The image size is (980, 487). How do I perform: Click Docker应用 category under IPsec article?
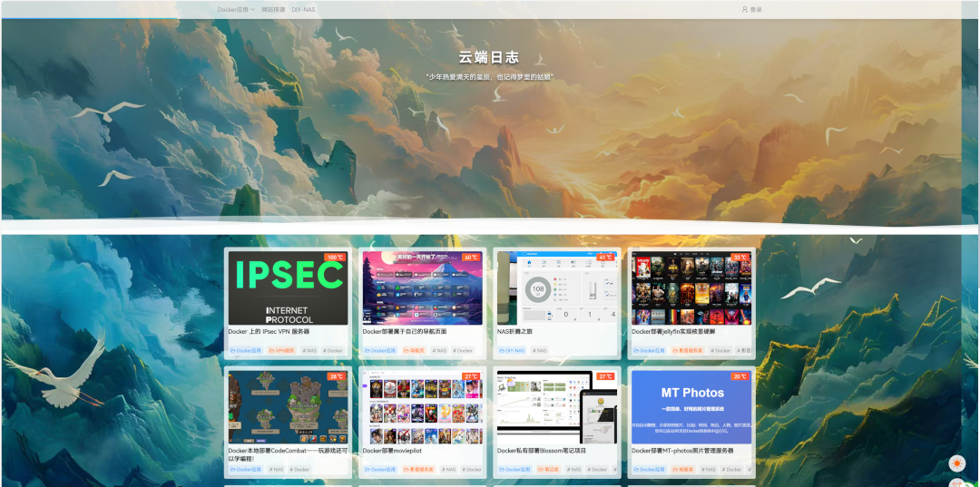click(246, 351)
